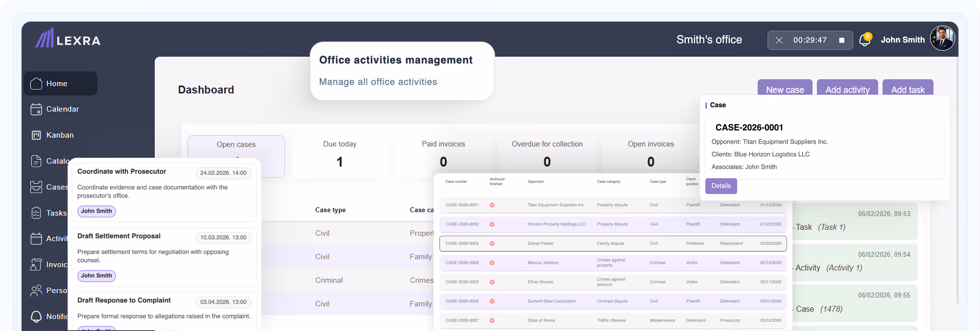Create a new case with New case button
980x331 pixels.
point(785,88)
